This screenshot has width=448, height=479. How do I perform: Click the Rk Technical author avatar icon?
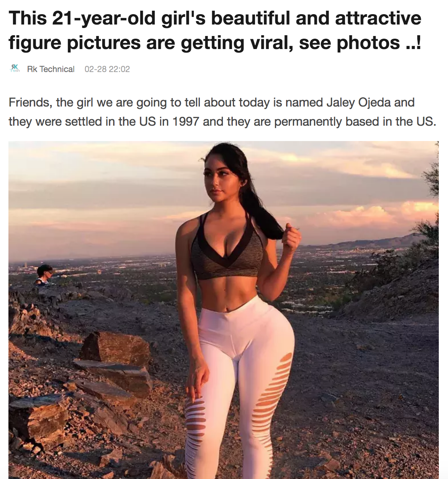pos(15,69)
